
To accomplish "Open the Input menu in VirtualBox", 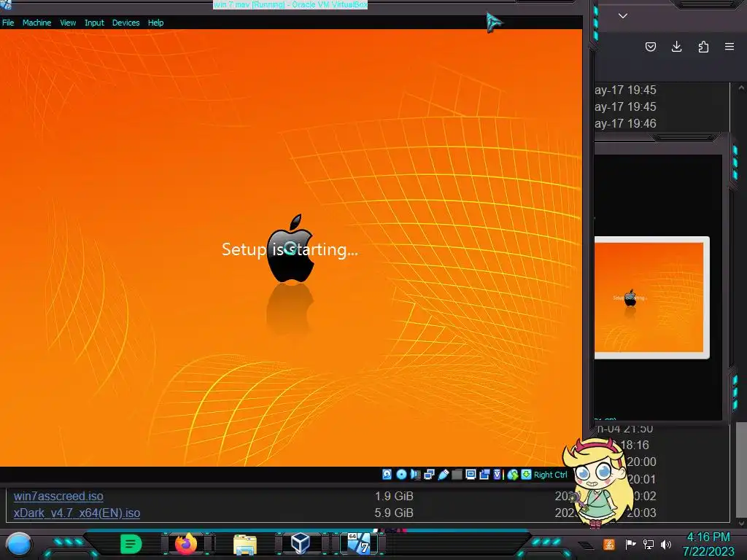I will 94,23.
